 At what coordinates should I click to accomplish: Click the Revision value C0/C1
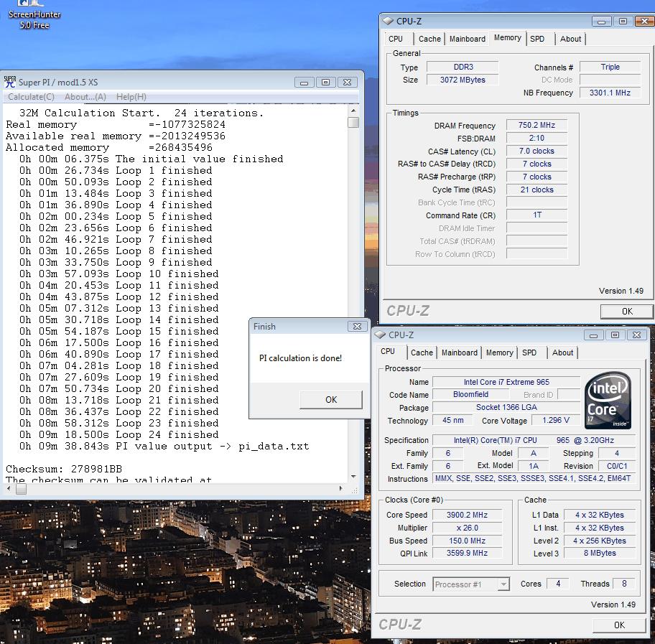click(x=617, y=466)
